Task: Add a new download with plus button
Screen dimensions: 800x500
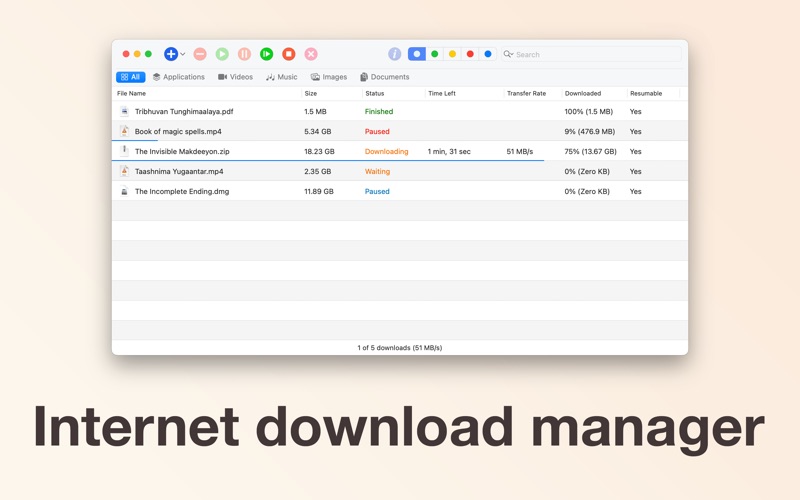Action: [171, 54]
